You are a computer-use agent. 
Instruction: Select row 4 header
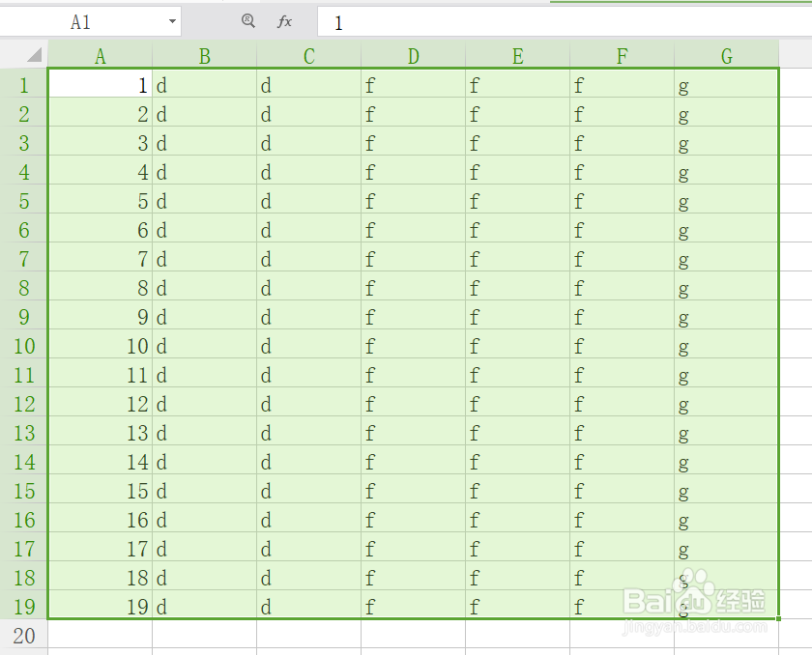tap(24, 170)
